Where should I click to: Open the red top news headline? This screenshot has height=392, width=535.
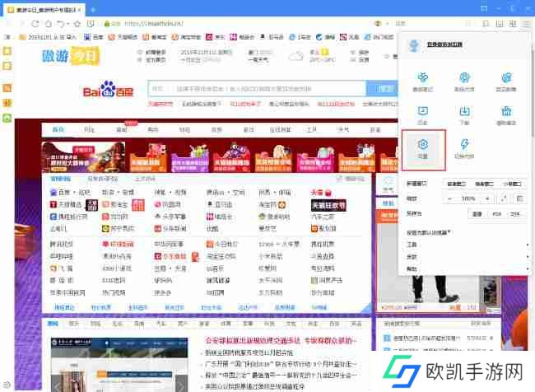(x=281, y=340)
